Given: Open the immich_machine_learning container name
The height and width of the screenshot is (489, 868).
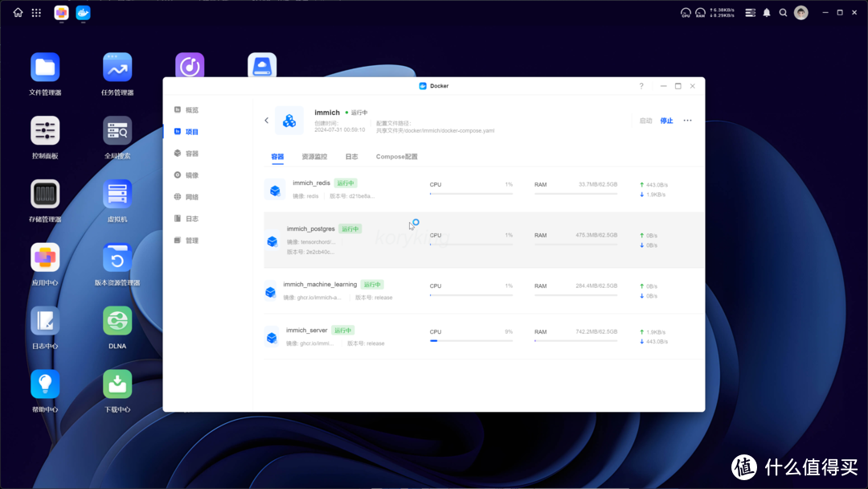Looking at the screenshot, I should click(320, 284).
